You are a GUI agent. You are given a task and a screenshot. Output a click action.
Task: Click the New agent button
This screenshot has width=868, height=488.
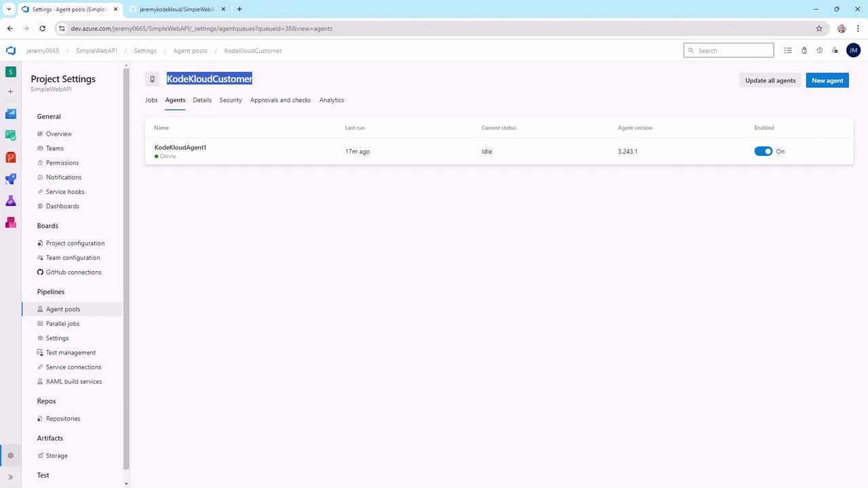click(827, 81)
